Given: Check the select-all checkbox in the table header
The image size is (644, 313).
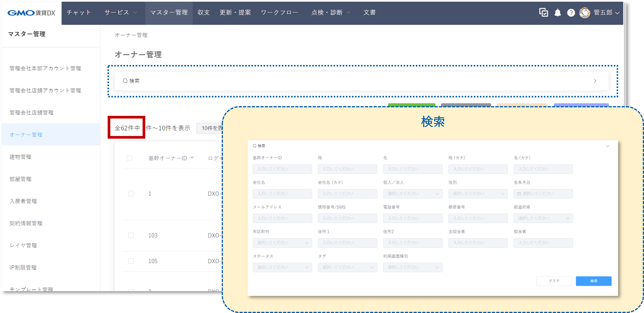Looking at the screenshot, I should pos(129,158).
